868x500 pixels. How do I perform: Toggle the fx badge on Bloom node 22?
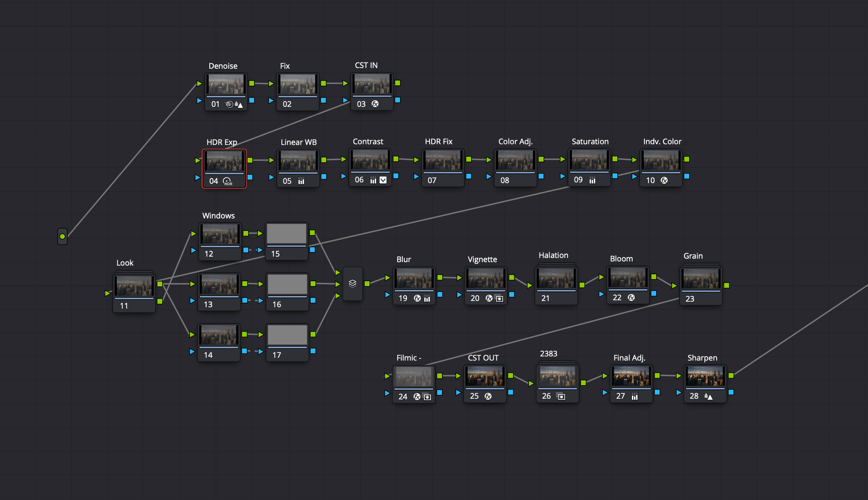632,298
